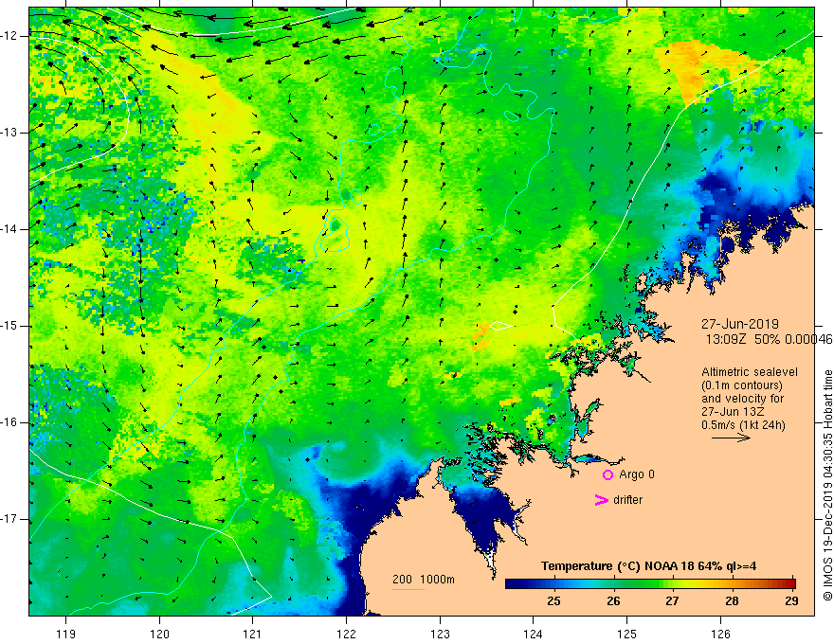Screen dimensions: 834x644
Task: Click the vertical IMOS copyright timestamp text
Action: point(827,486)
